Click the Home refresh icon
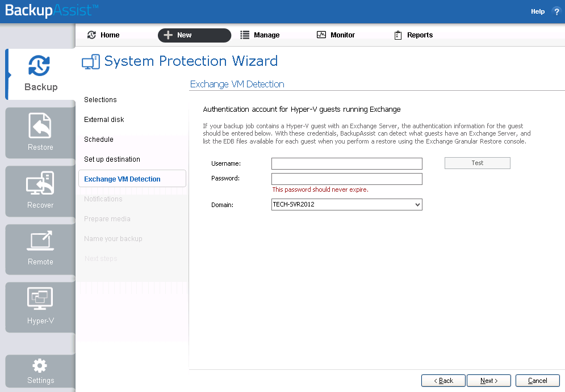The image size is (565, 392). pos(91,35)
